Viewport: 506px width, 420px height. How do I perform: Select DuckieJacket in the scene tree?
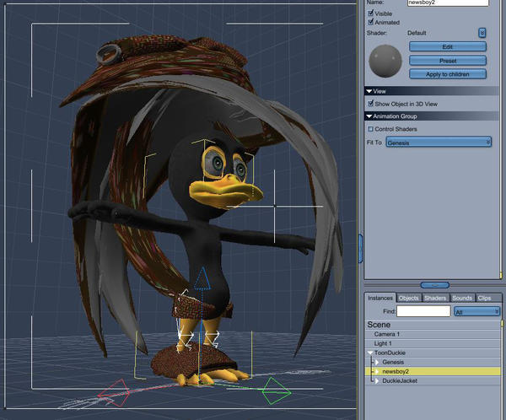pos(400,381)
